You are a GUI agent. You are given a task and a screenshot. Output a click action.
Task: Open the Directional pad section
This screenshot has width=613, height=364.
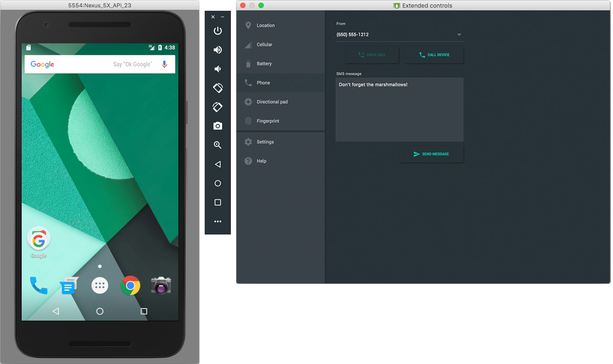coord(272,102)
